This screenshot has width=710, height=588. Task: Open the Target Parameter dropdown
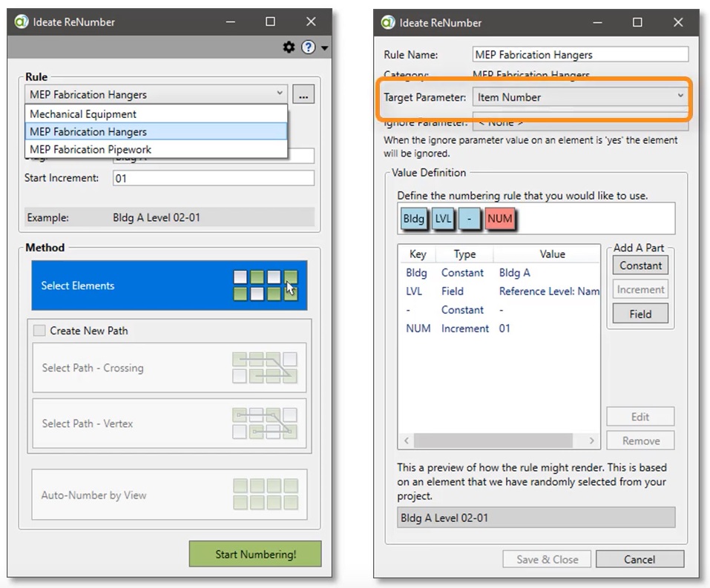[580, 97]
